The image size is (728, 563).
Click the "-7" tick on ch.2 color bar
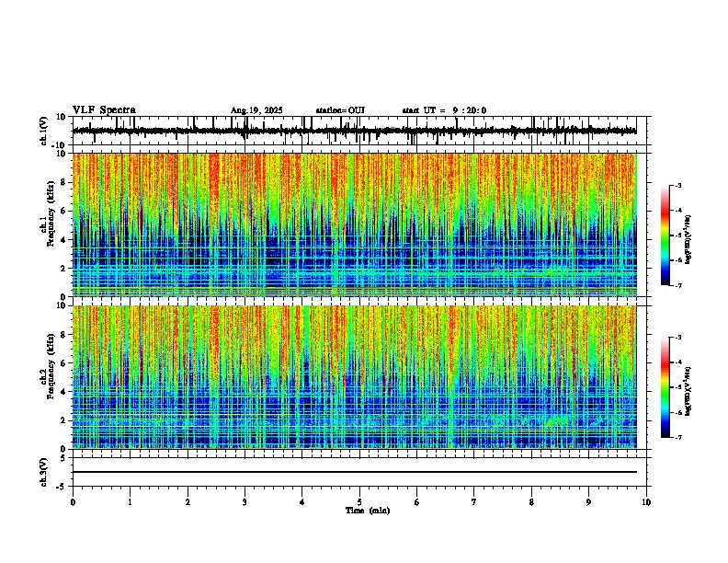(x=677, y=438)
